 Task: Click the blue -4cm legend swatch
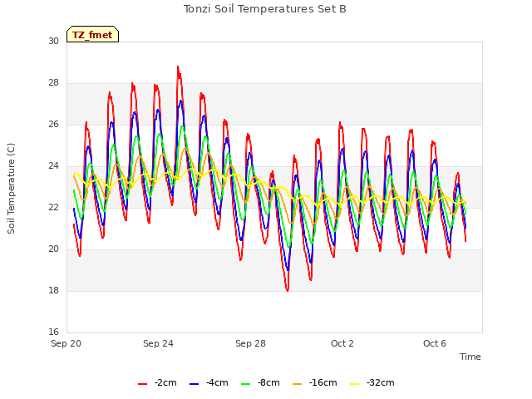click(194, 384)
